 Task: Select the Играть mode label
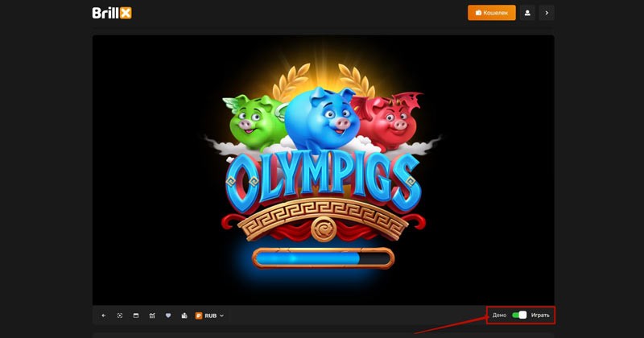click(x=540, y=315)
